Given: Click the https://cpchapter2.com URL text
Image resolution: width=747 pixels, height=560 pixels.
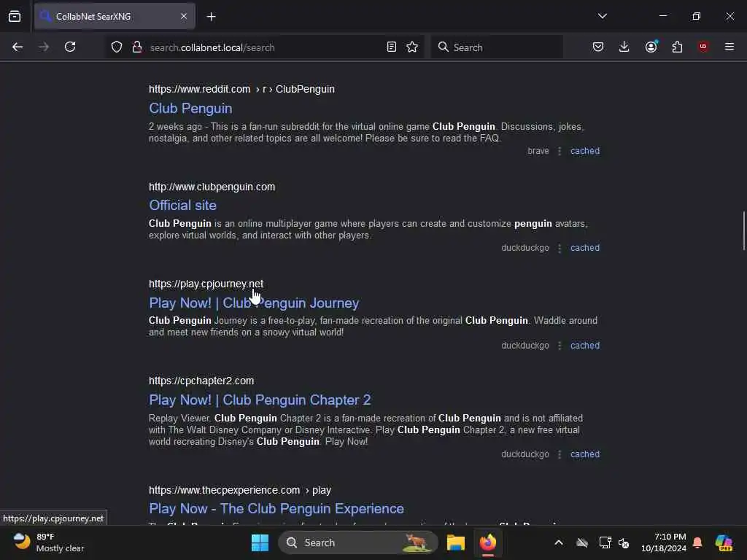Looking at the screenshot, I should click(201, 381).
